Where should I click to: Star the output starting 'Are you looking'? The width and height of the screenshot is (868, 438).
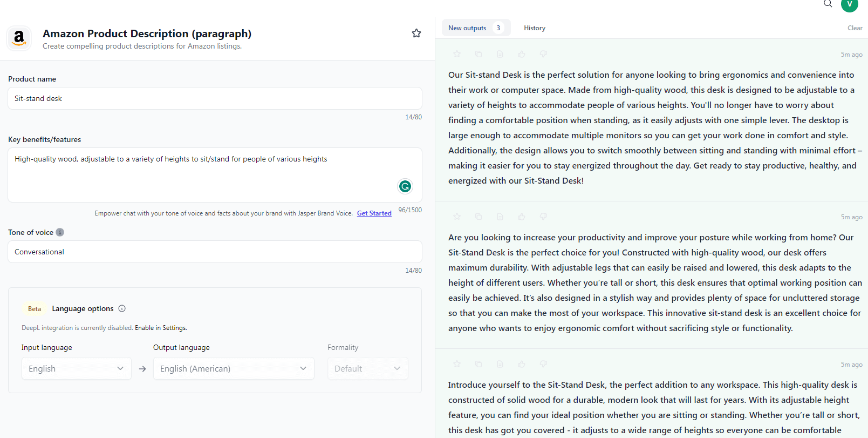pos(457,217)
